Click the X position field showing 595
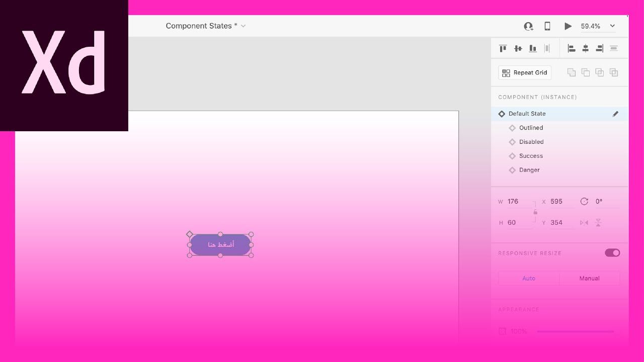Image resolution: width=644 pixels, height=362 pixels. click(562, 202)
